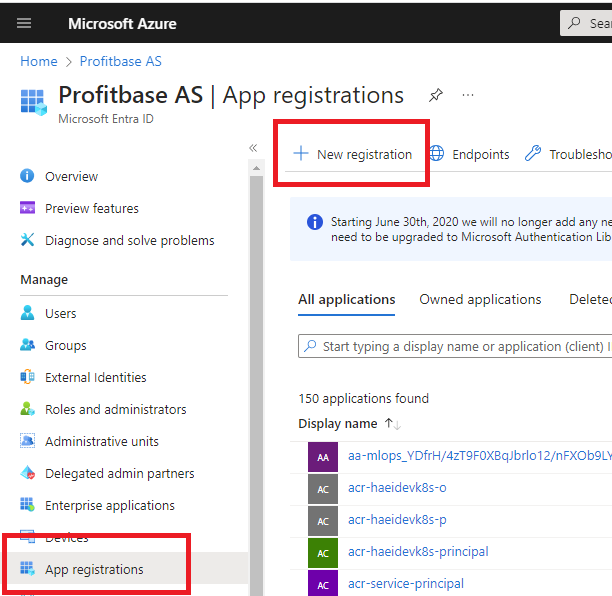
Task: Click '150 applications found' text
Action: click(x=363, y=399)
